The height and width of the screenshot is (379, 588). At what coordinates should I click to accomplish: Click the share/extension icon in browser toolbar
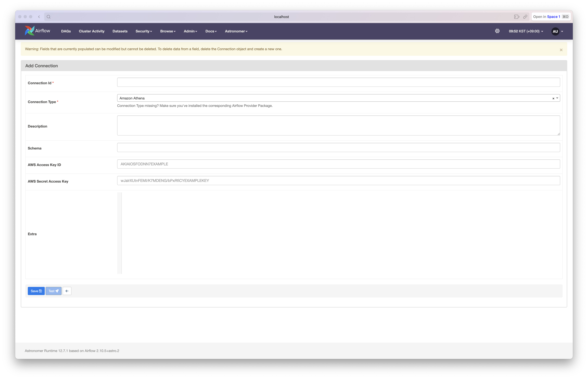click(517, 17)
